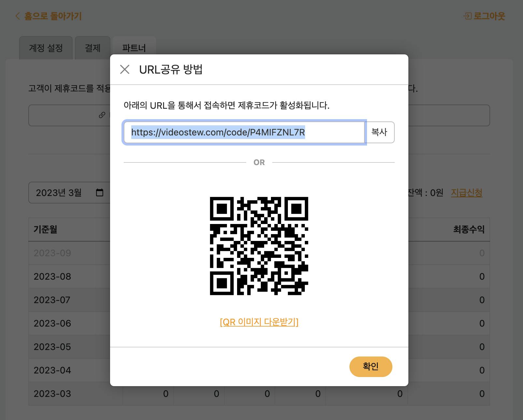This screenshot has height=420, width=523.
Task: Click the logout door icon
Action: tap(467, 16)
